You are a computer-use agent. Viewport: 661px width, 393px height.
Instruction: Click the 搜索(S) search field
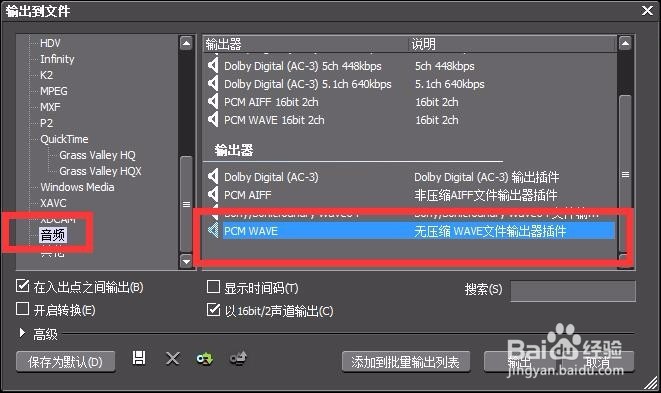[573, 291]
